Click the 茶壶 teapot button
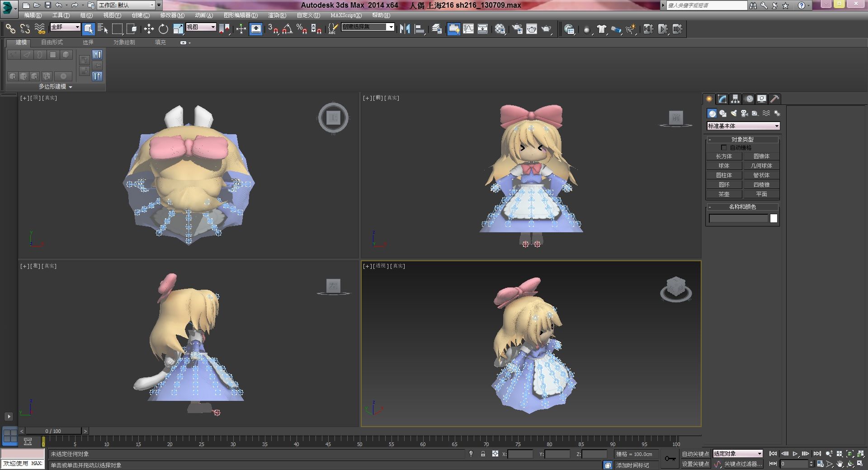868x470 pixels. [x=724, y=194]
